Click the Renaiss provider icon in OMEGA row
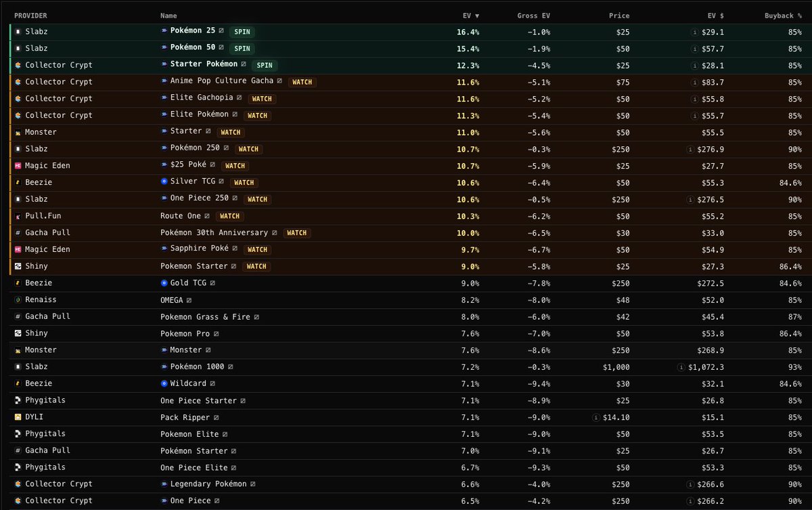The image size is (812, 510). pos(18,300)
